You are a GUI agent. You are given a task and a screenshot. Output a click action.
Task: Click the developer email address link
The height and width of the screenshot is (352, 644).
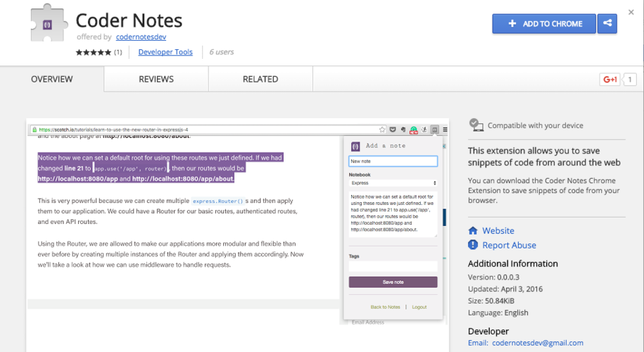click(538, 343)
